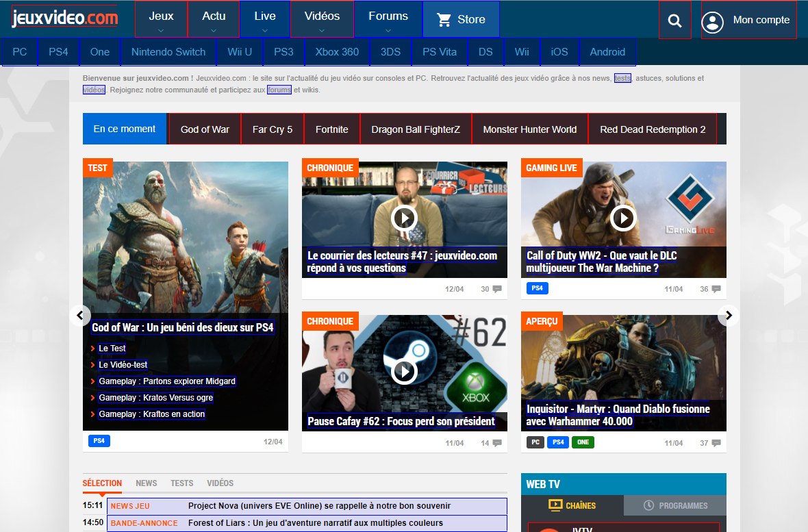Open the God of War test headline
Screen dimensions: 808x532
click(182, 327)
